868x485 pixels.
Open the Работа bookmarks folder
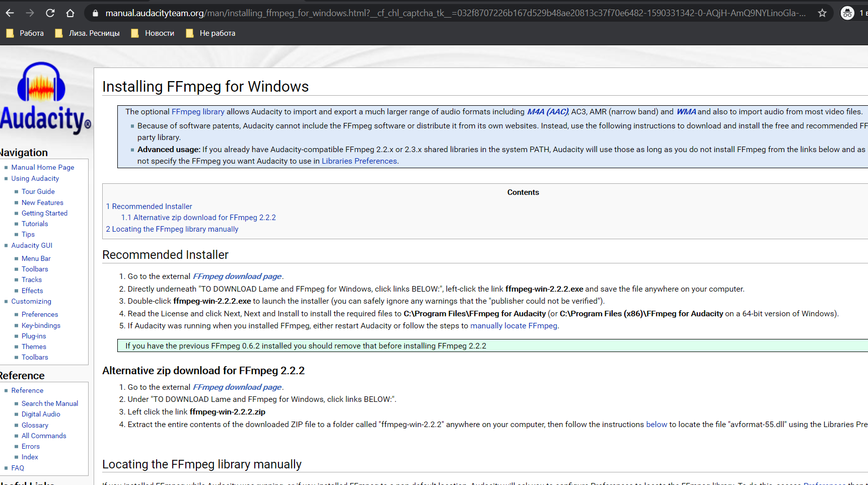point(25,33)
